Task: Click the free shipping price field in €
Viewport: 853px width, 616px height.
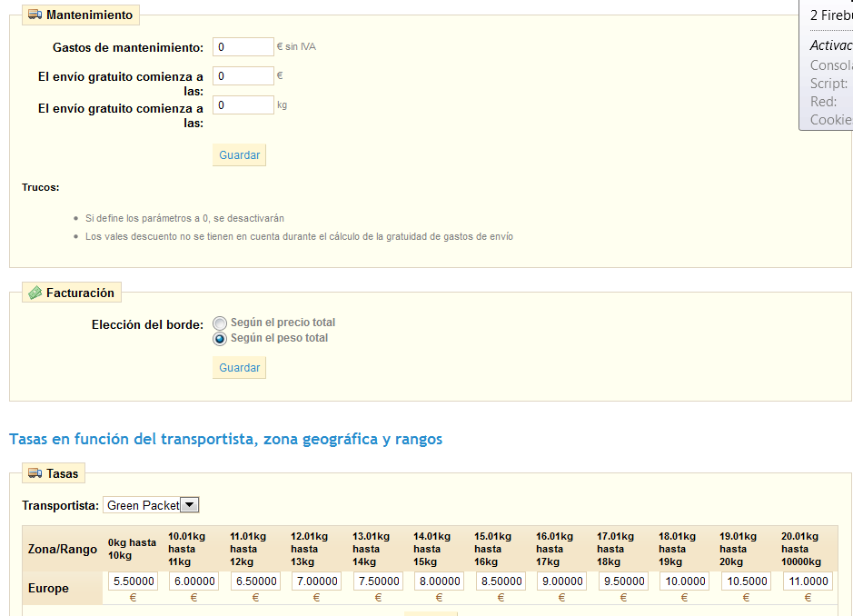Action: pyautogui.click(x=243, y=76)
